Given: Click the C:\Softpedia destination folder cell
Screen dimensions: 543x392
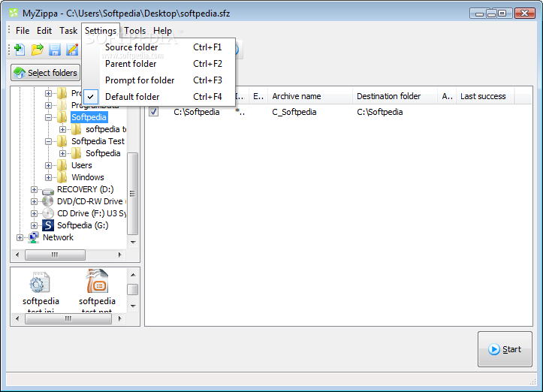Looking at the screenshot, I should (x=379, y=112).
